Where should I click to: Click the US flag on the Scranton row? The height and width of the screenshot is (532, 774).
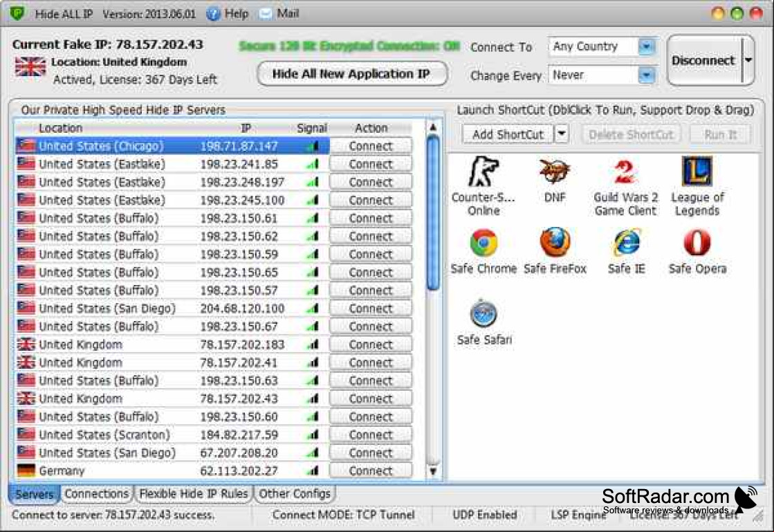[26, 434]
